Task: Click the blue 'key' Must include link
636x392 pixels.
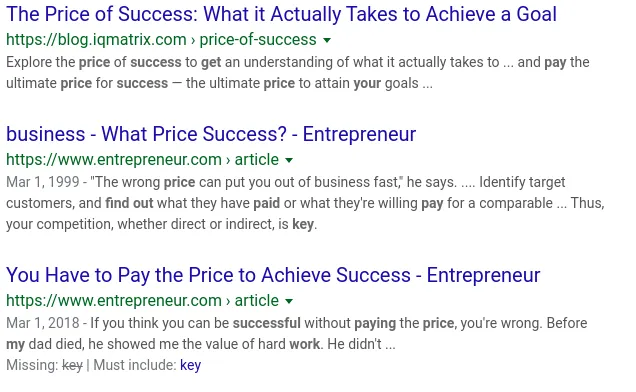Action: [x=190, y=365]
